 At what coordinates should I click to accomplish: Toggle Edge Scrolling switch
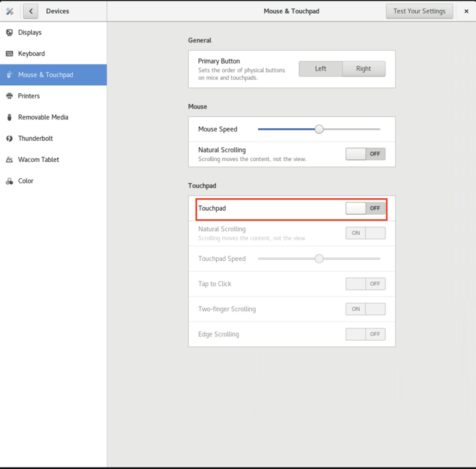pos(366,334)
